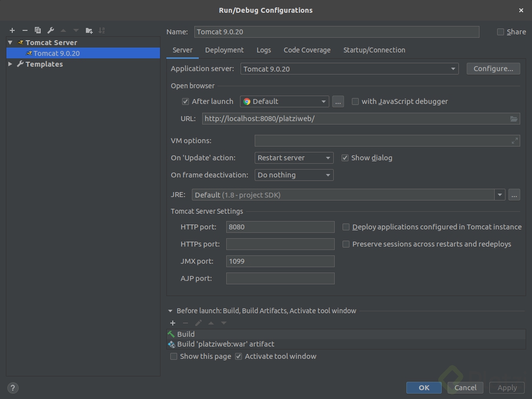
Task: Add a before launch task
Action: [173, 323]
